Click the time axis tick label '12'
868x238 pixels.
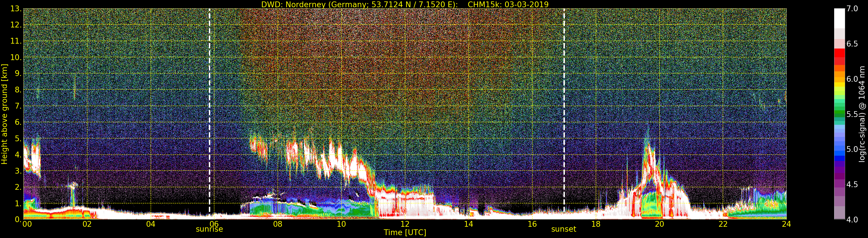405,224
